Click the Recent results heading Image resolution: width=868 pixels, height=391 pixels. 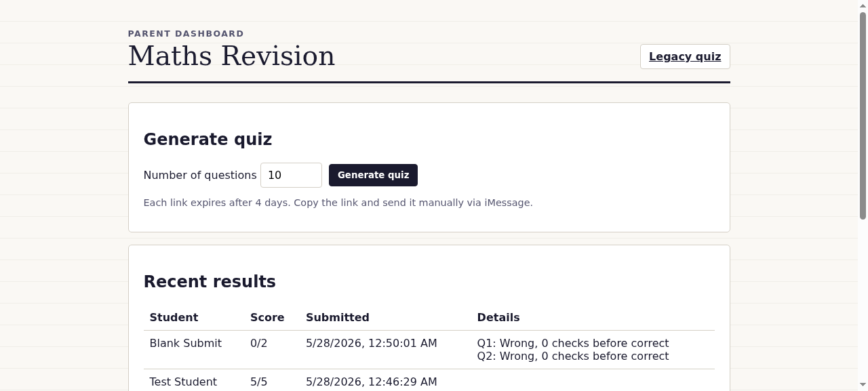pyautogui.click(x=210, y=281)
